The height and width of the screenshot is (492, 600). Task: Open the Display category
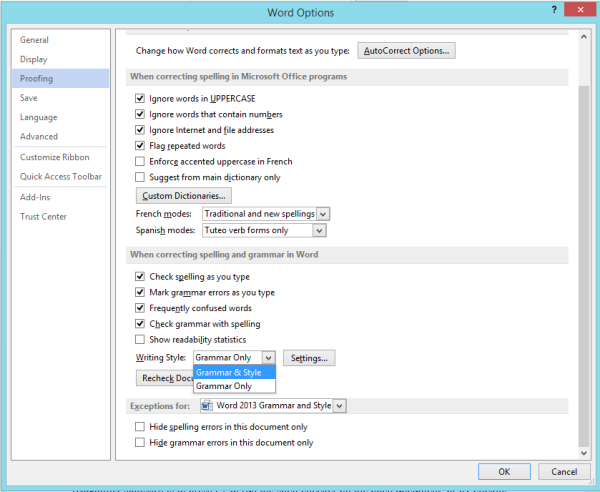60,59
